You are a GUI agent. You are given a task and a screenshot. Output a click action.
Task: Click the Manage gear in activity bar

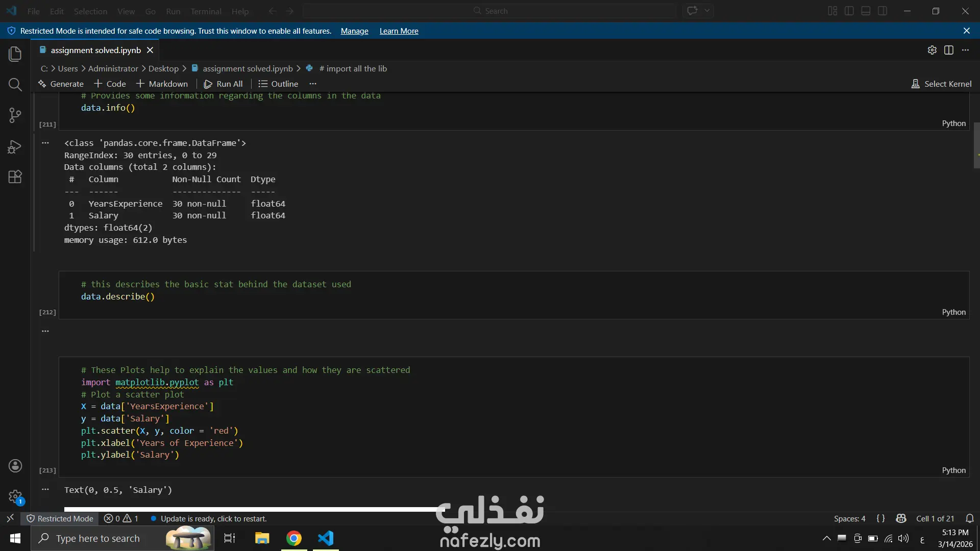coord(15,496)
